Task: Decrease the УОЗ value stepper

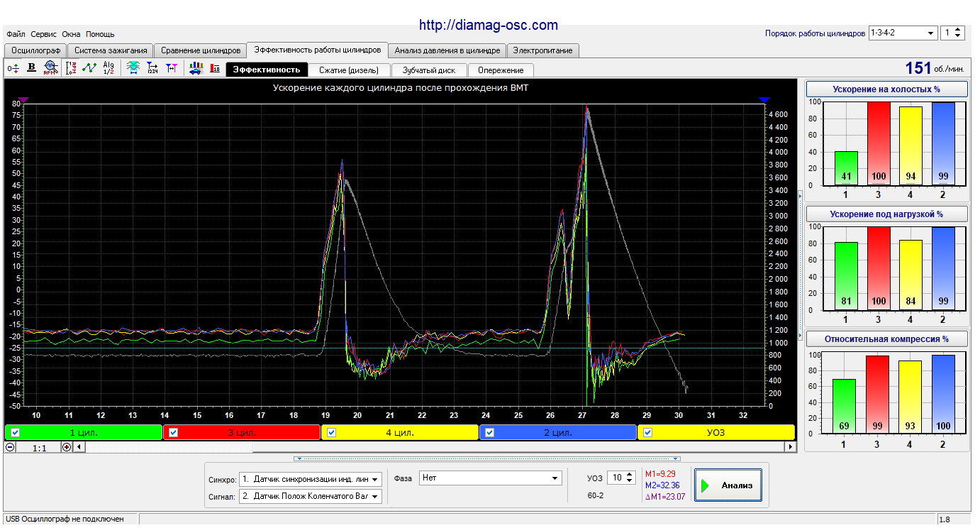Action: (630, 481)
